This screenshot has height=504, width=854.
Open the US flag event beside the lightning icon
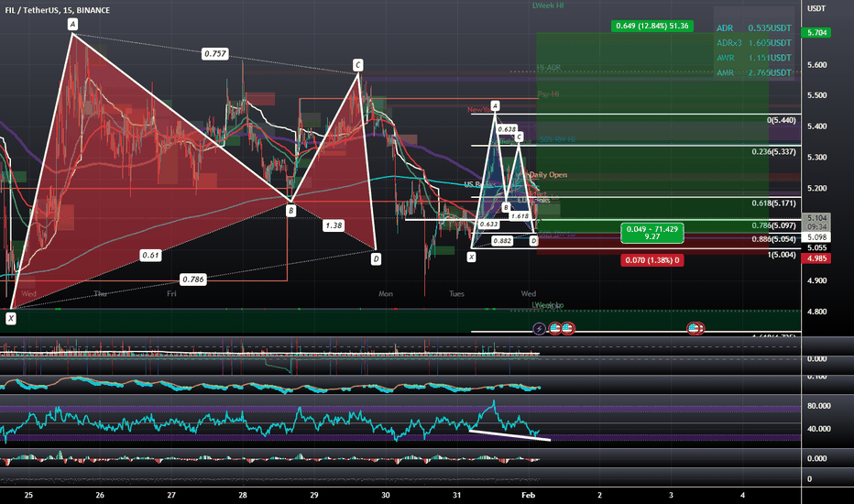[x=555, y=329]
